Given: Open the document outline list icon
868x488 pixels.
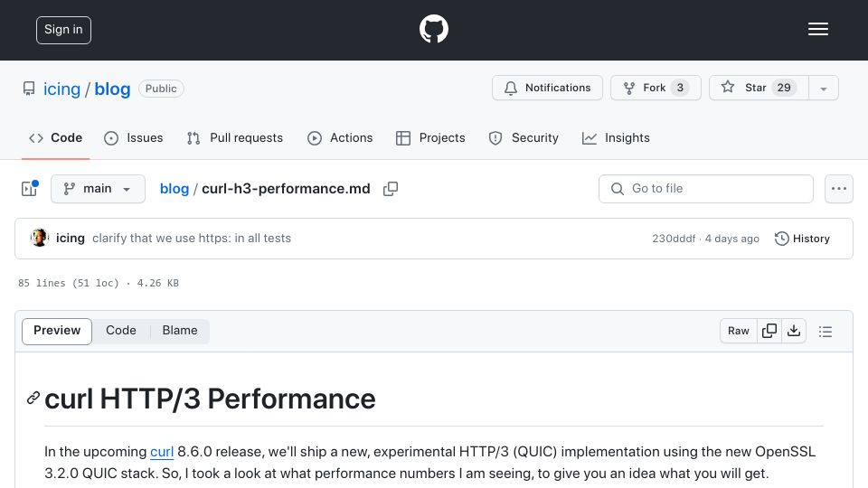Looking at the screenshot, I should (x=826, y=331).
